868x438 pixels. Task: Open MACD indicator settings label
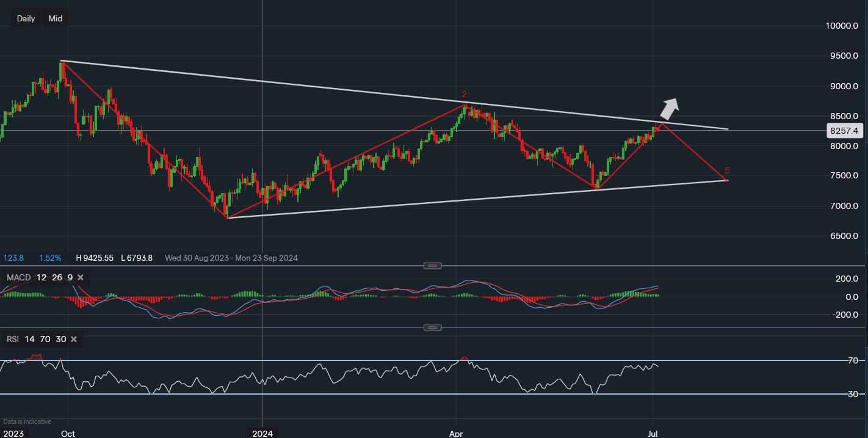18,277
